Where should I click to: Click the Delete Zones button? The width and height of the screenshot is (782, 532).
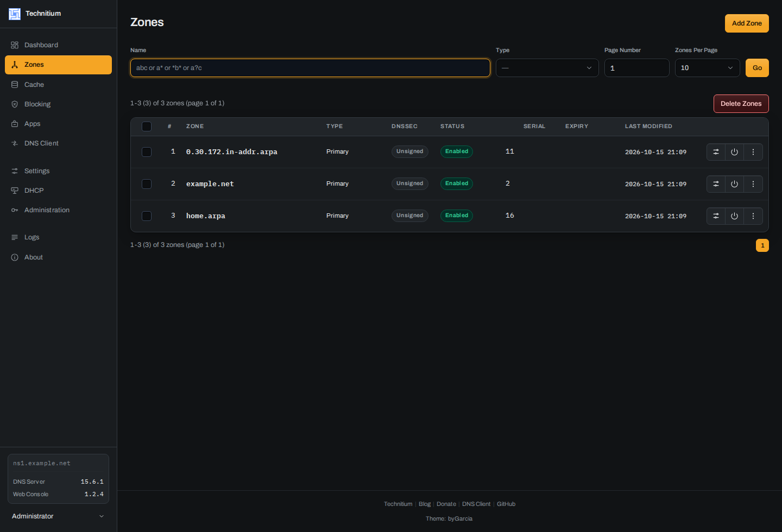coord(741,104)
